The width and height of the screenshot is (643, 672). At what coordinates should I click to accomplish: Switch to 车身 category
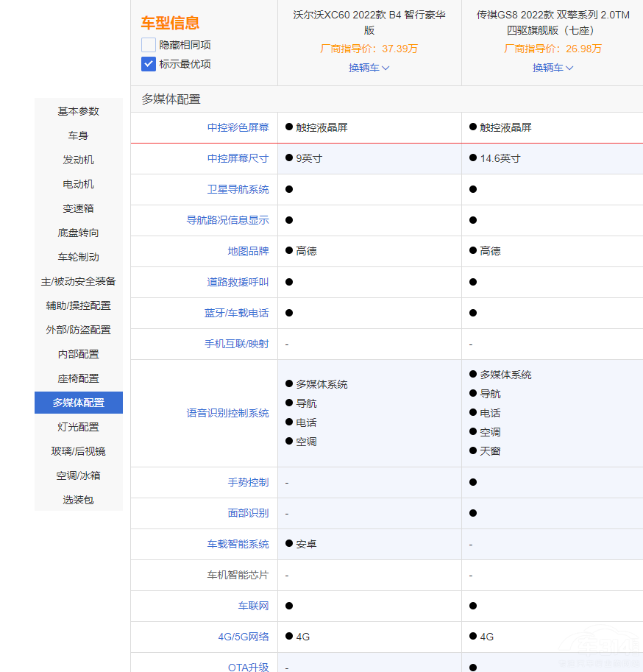click(x=78, y=135)
